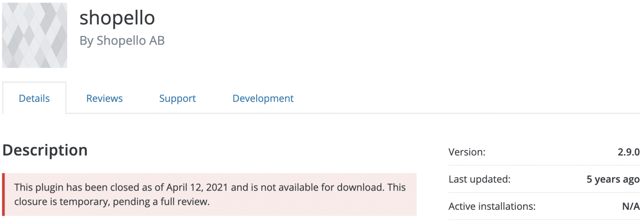Viewport: 644px width, 222px height.
Task: Select the April 12, 2021 date text
Action: (x=197, y=187)
